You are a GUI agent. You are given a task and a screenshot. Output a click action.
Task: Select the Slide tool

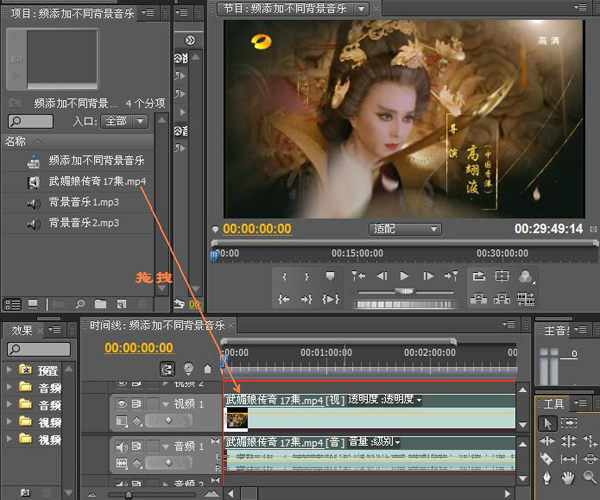(590, 459)
